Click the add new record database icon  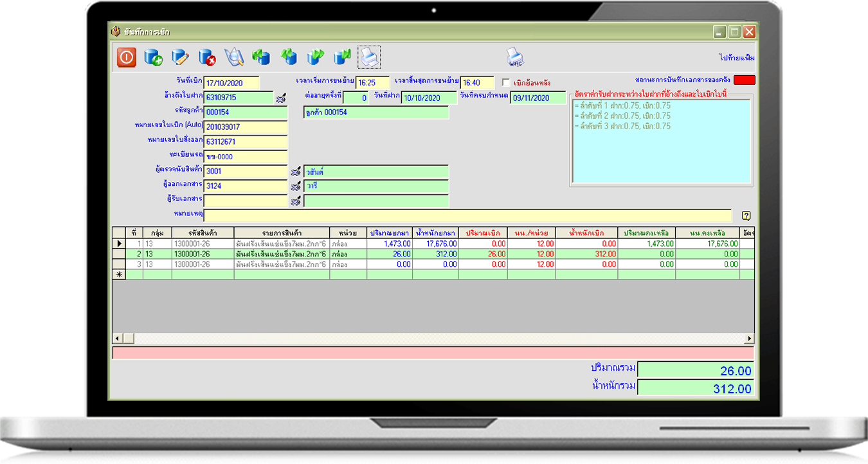153,58
